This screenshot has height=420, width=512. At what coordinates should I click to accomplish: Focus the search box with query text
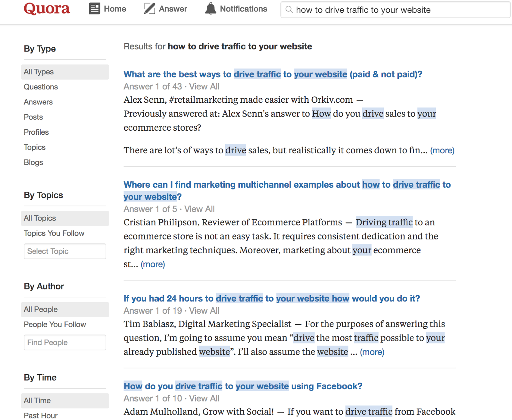(x=396, y=10)
